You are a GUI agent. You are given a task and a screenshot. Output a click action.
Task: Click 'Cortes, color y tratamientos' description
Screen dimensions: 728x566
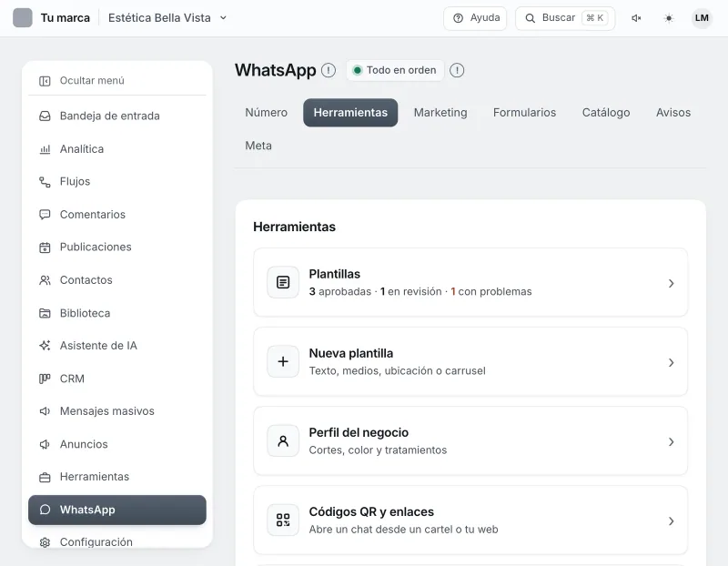click(x=378, y=450)
